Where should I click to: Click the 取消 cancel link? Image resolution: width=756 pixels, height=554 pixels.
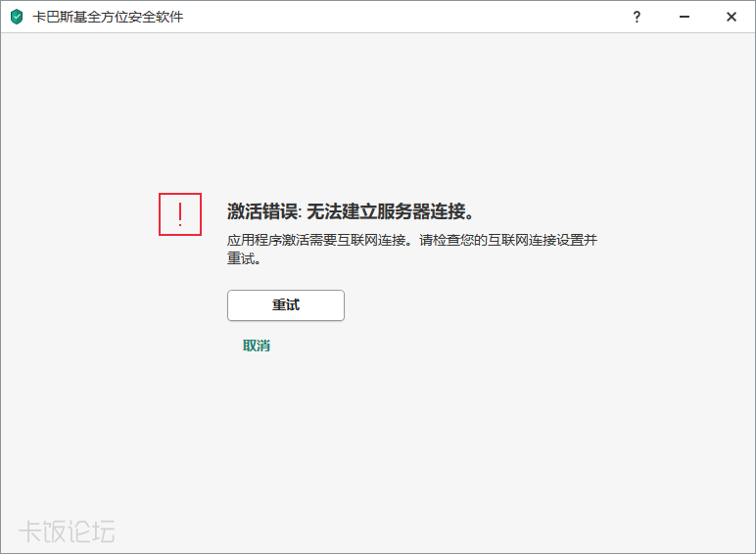[257, 346]
